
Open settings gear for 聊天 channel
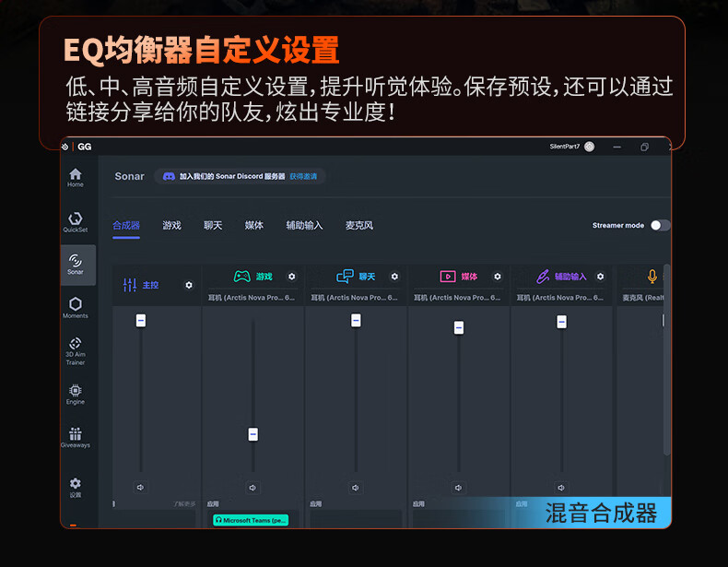(x=394, y=277)
